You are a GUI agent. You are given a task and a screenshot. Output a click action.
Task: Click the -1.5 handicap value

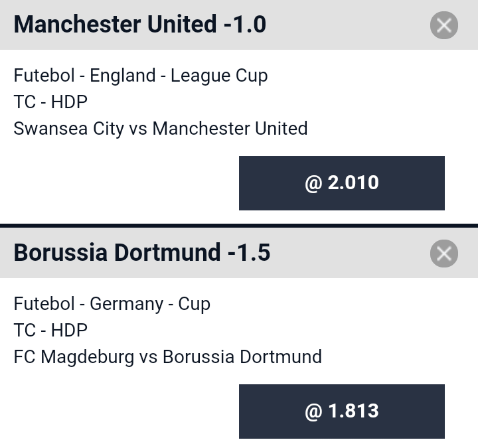click(249, 253)
